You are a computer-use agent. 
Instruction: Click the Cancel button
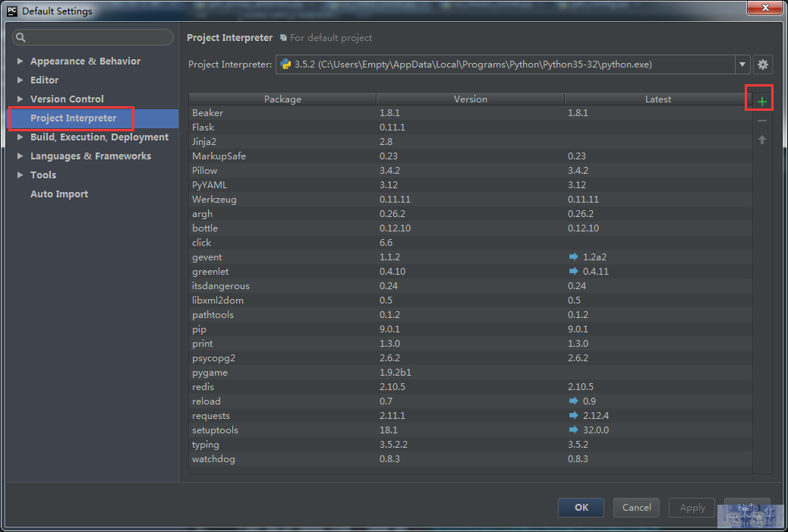tap(636, 508)
